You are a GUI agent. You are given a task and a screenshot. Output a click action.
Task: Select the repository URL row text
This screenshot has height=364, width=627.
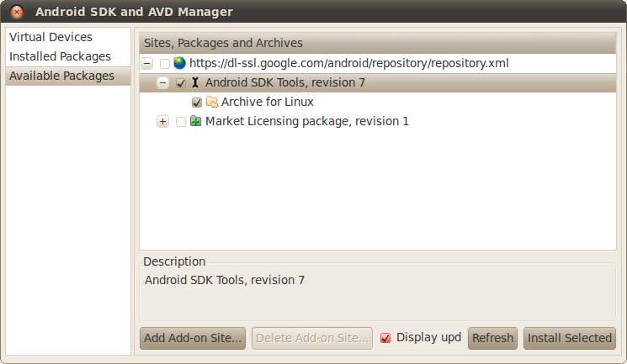tap(348, 63)
